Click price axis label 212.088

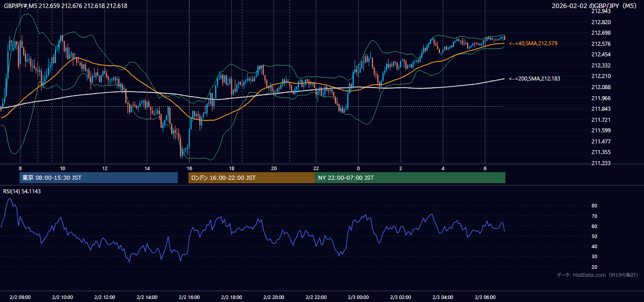(601, 87)
